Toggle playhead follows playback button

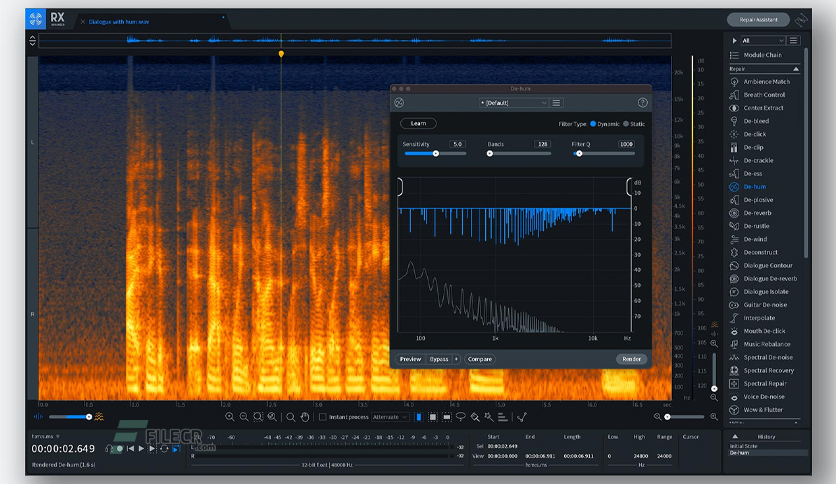click(176, 449)
